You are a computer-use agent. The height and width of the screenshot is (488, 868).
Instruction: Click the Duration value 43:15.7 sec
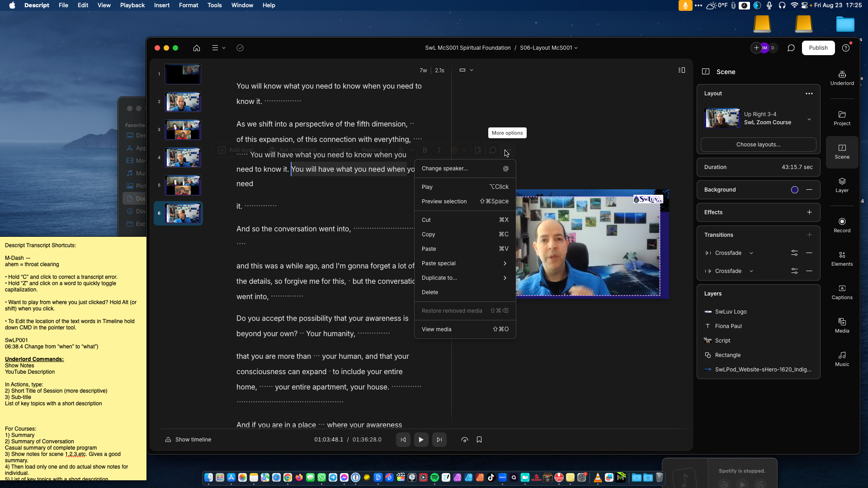coord(797,167)
